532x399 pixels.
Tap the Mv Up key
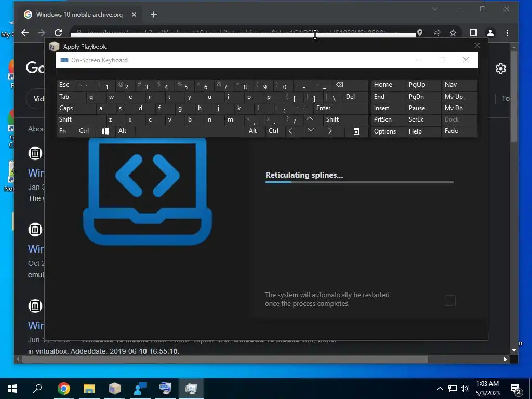point(459,97)
